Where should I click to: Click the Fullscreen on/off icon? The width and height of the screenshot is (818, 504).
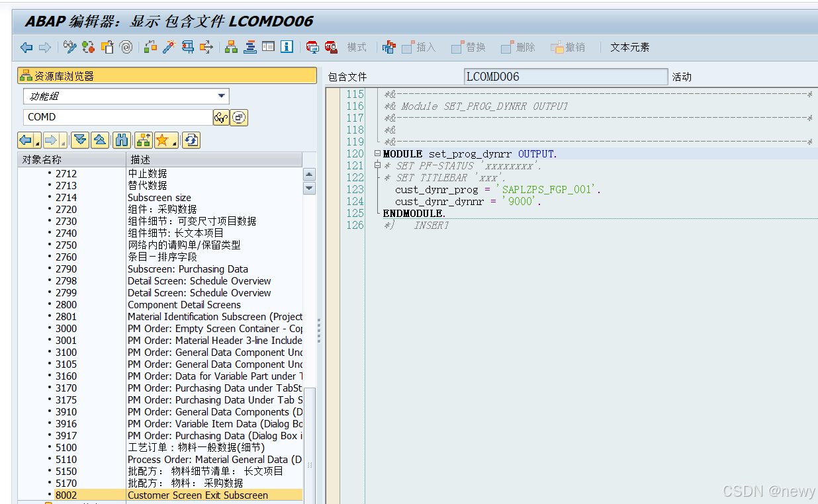pos(268,47)
